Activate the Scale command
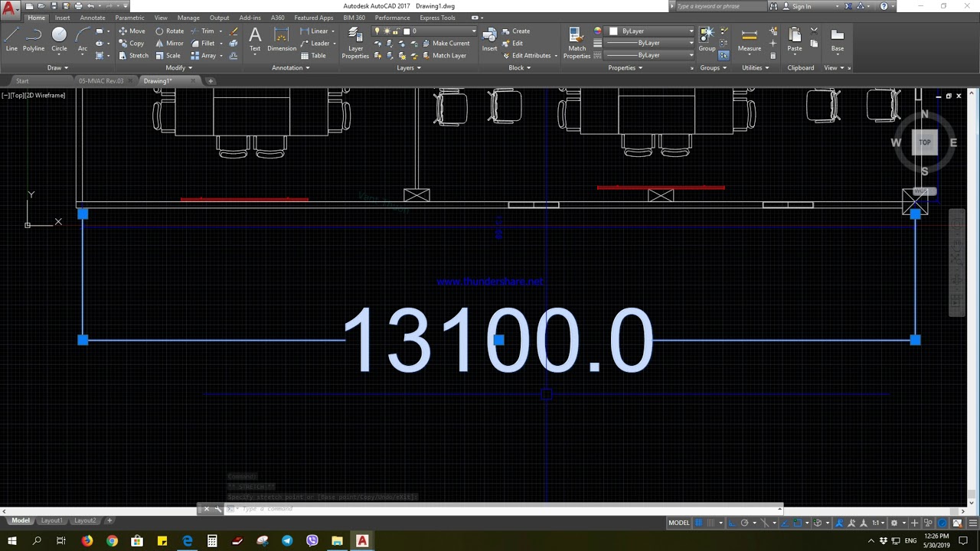 point(168,56)
